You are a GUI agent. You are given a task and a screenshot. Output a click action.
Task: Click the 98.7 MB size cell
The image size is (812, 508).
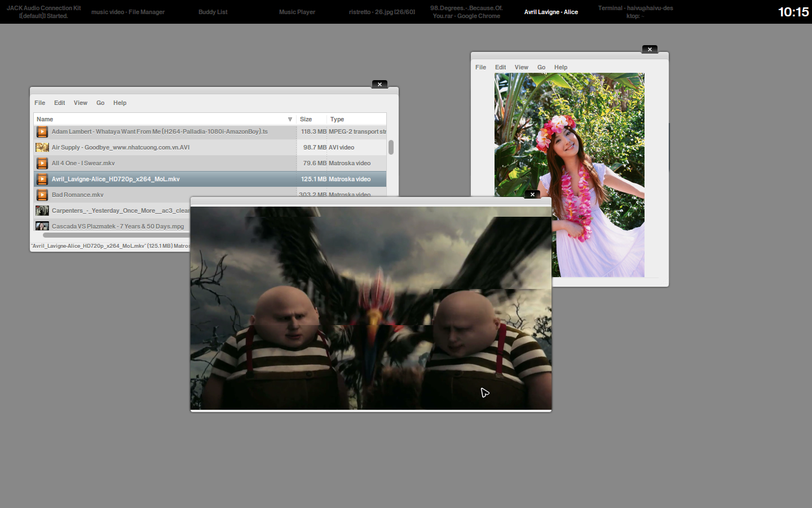click(x=315, y=147)
